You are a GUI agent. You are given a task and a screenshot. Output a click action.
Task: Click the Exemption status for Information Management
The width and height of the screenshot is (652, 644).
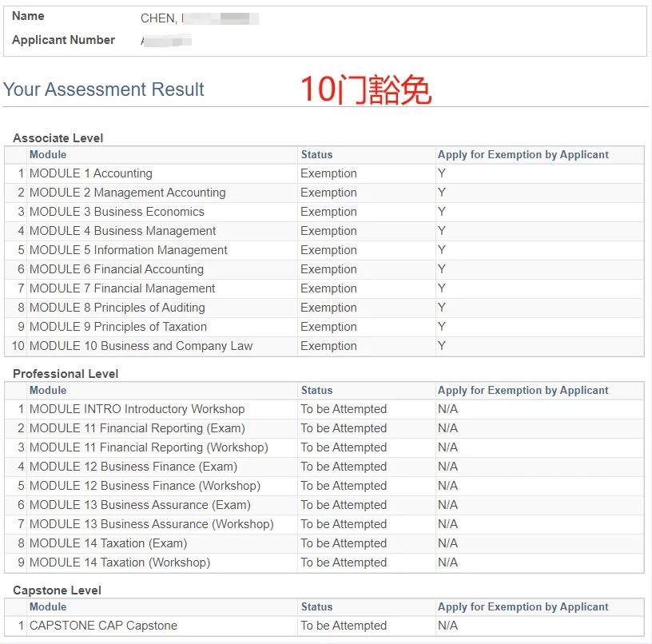(329, 250)
